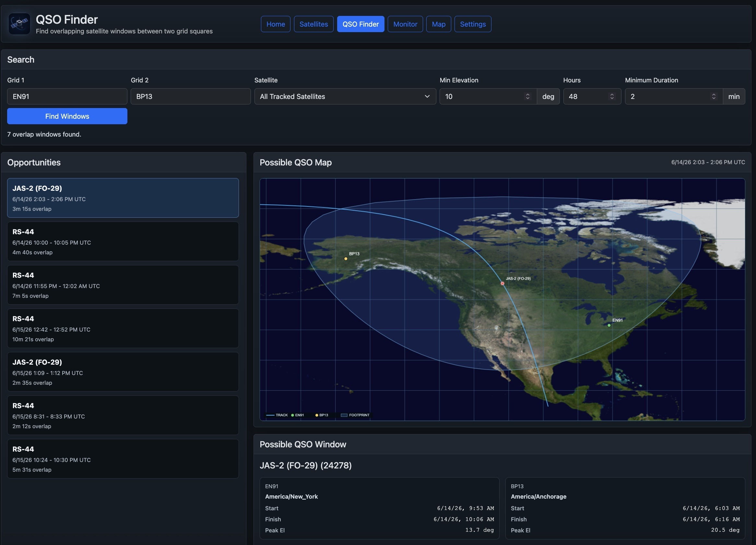
Task: Click the Hours input showing 48
Action: [592, 96]
